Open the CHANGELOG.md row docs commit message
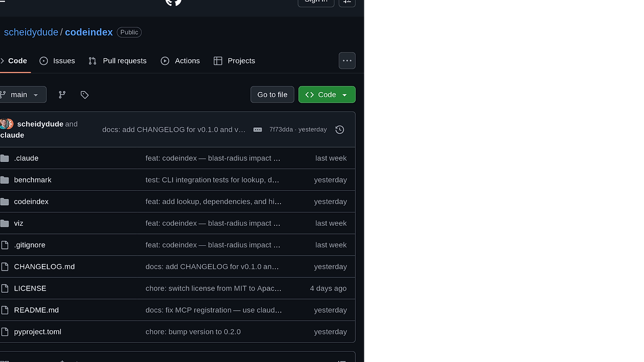This screenshot has height=362, width=644. [212, 266]
